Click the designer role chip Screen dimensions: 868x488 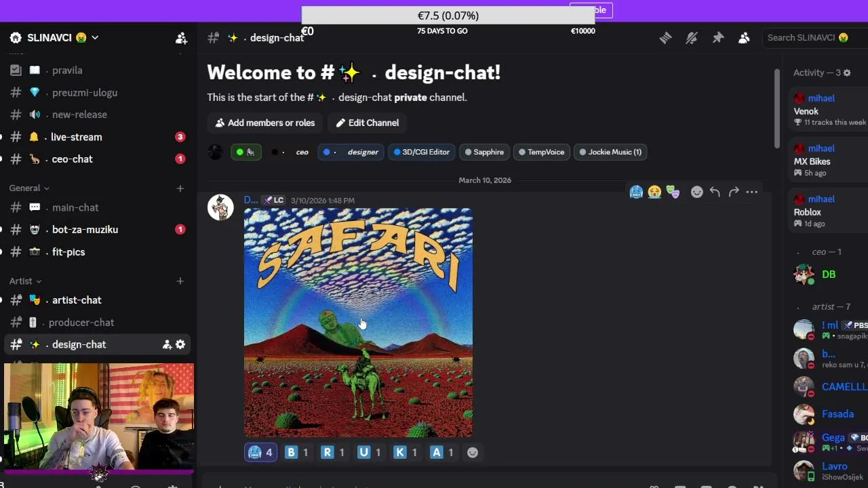[351, 152]
